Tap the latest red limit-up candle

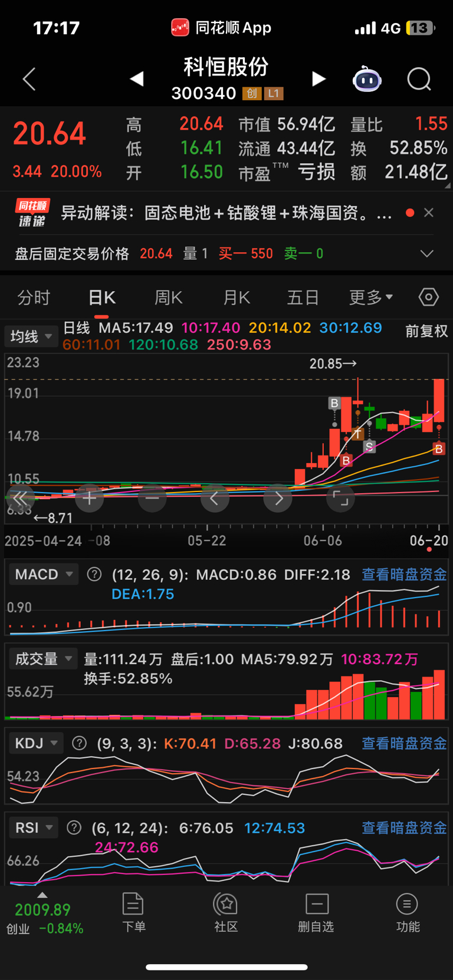tap(439, 400)
